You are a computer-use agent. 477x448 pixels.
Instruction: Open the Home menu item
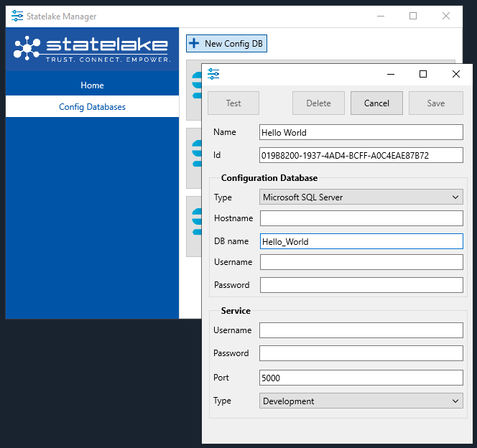pos(92,85)
